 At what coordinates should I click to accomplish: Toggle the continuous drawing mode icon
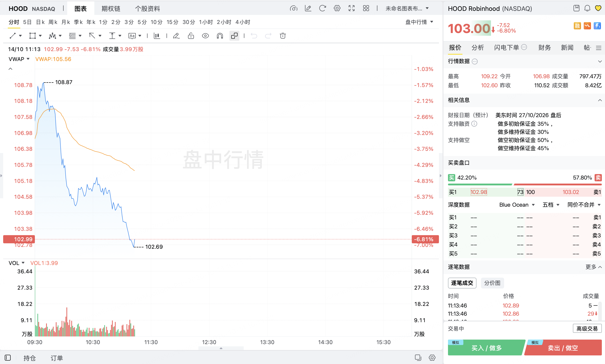(x=234, y=36)
